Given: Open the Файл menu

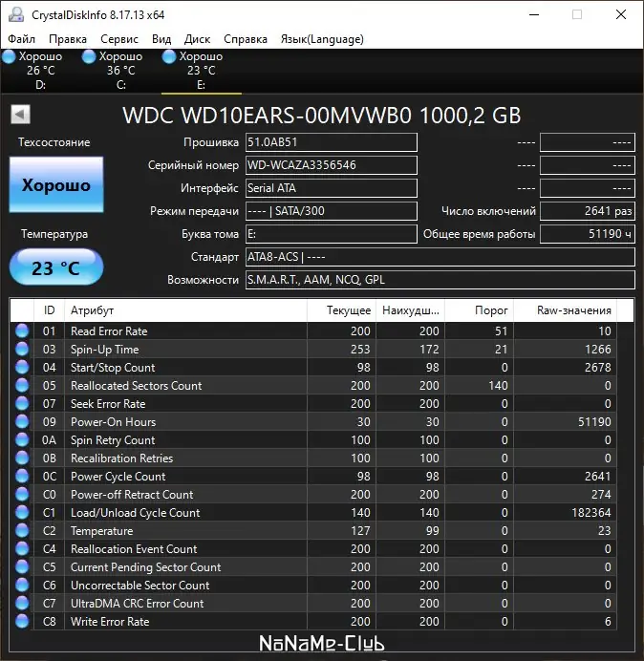Looking at the screenshot, I should [22, 39].
